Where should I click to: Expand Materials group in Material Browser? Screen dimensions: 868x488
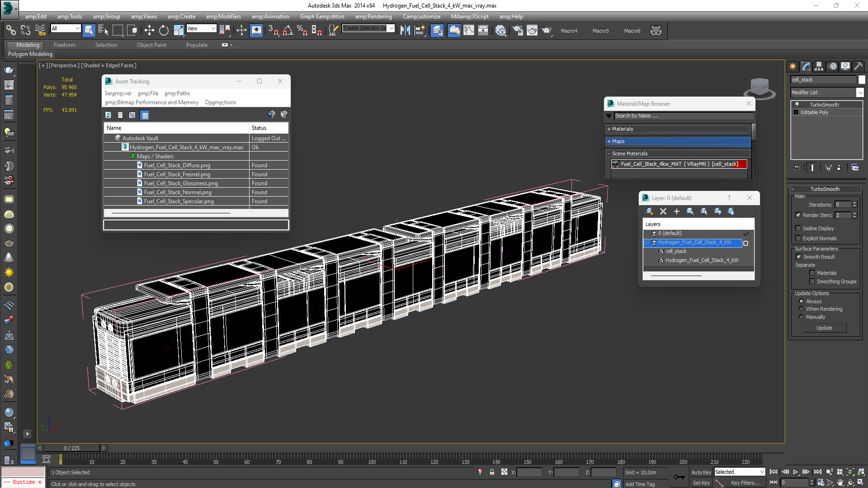[609, 129]
